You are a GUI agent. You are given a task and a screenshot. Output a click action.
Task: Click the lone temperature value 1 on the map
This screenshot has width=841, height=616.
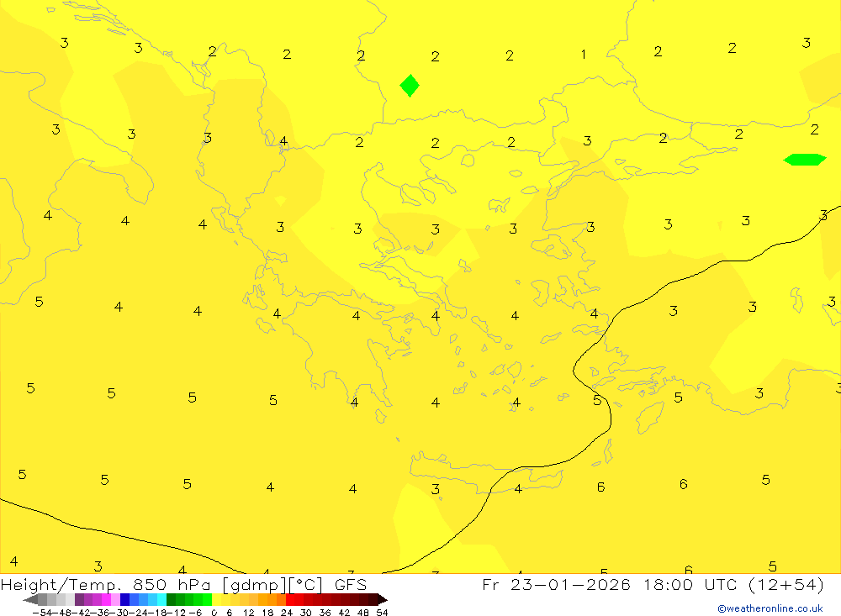[584, 54]
